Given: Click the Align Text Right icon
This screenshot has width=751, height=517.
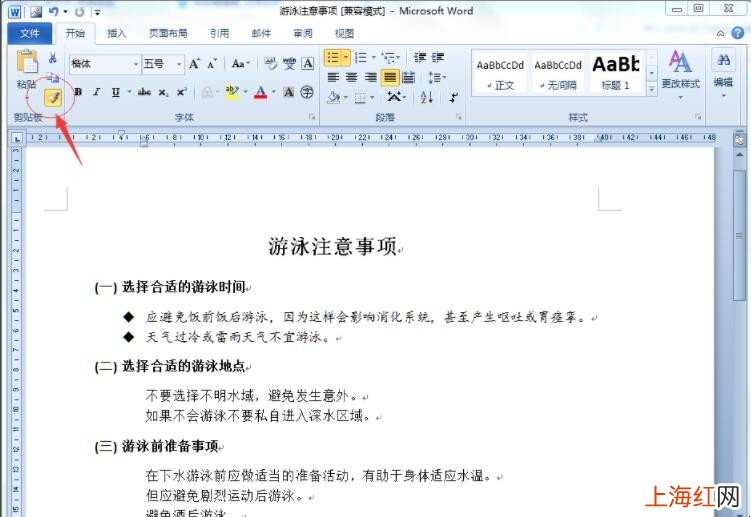Looking at the screenshot, I should coord(370,77).
